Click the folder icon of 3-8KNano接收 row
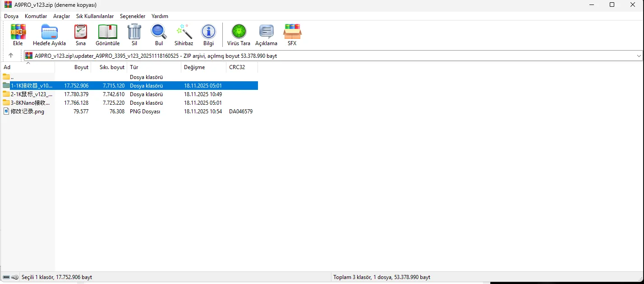644x284 pixels. point(6,102)
